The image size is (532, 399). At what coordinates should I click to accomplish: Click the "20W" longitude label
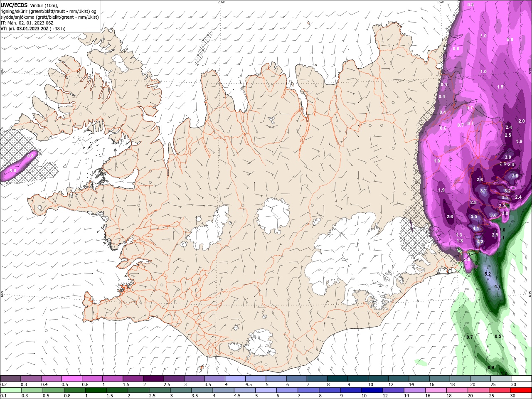(x=221, y=2)
